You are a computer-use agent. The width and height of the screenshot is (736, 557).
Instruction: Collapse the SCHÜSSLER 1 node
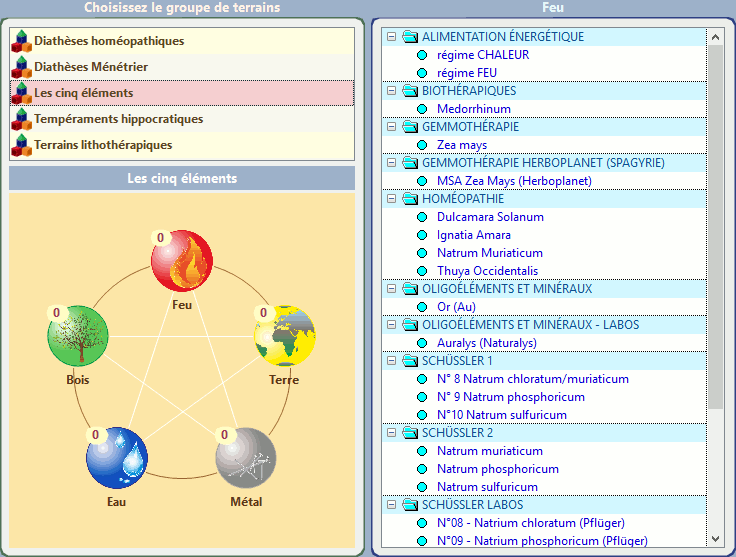[391, 361]
